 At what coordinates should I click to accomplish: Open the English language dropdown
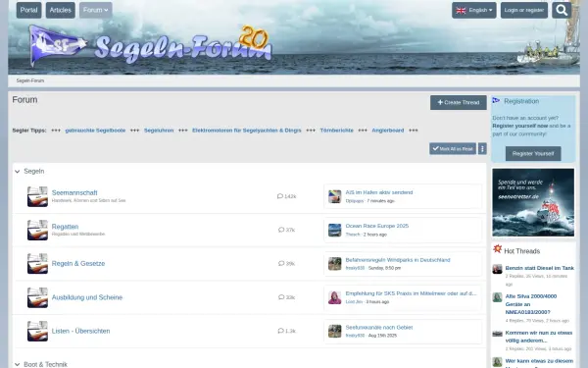point(474,10)
